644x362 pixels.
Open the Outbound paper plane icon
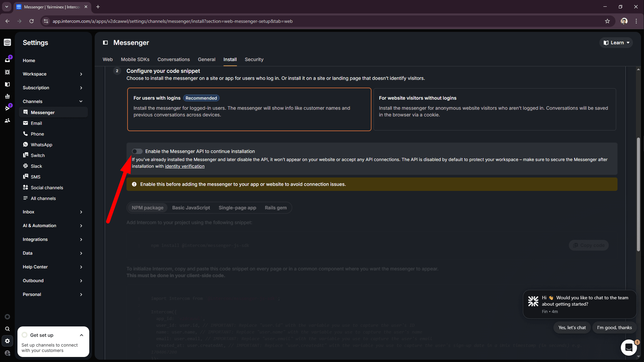pyautogui.click(x=7, y=108)
